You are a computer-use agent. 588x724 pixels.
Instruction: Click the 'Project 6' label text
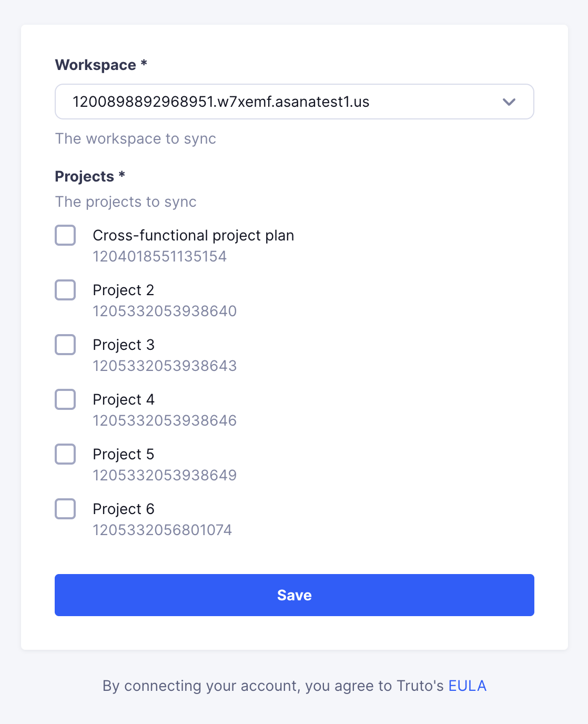[124, 509]
